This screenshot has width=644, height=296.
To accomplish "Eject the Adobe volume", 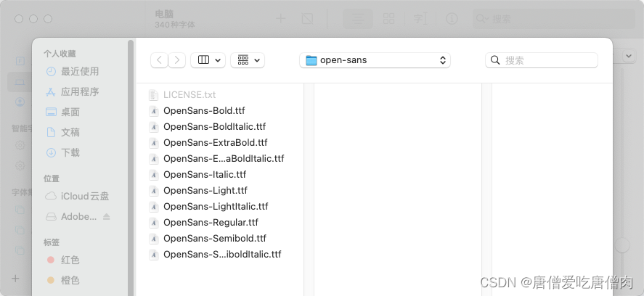I will [x=107, y=216].
